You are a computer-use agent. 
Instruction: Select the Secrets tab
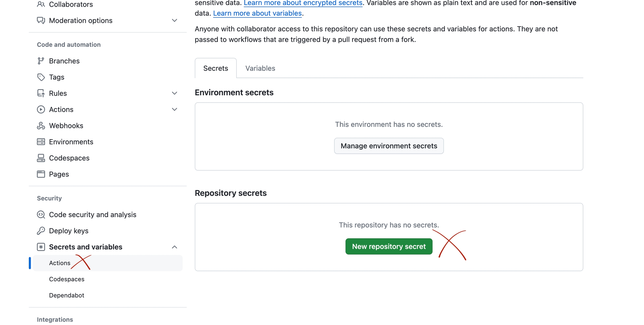[216, 68]
